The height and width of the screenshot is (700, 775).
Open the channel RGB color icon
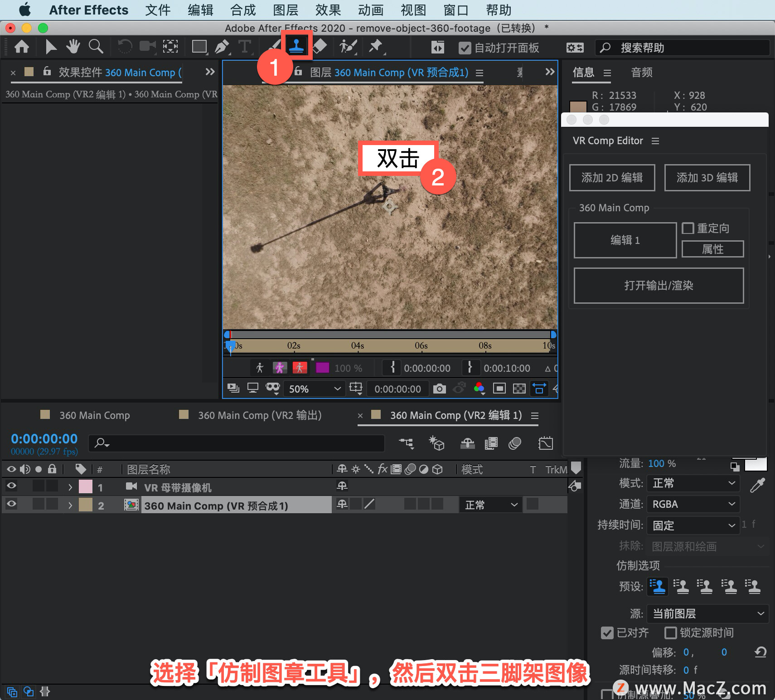coord(479,389)
